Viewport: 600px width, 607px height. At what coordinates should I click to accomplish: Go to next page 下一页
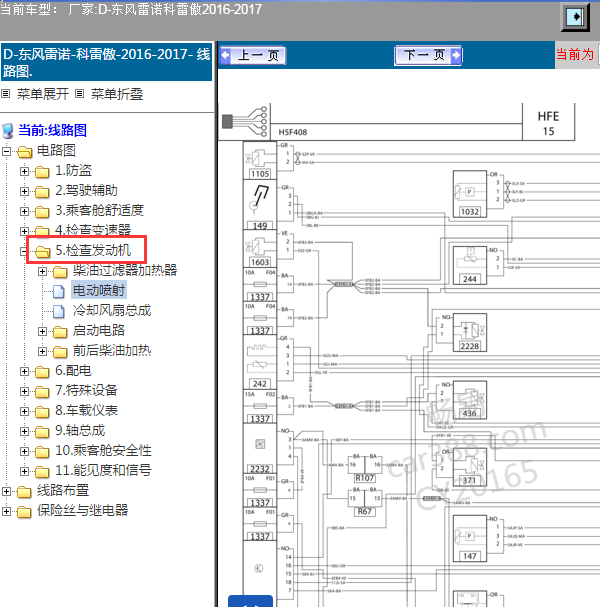coord(428,55)
